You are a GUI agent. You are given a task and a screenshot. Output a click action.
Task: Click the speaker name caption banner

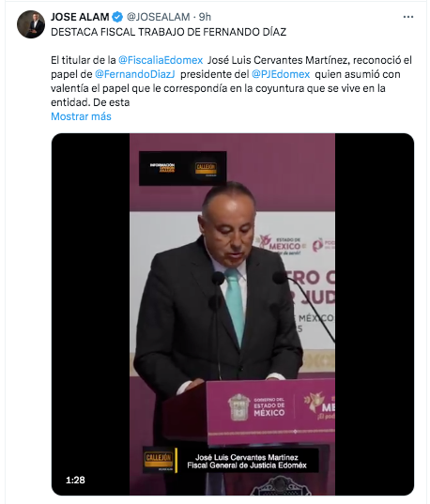pos(247,461)
